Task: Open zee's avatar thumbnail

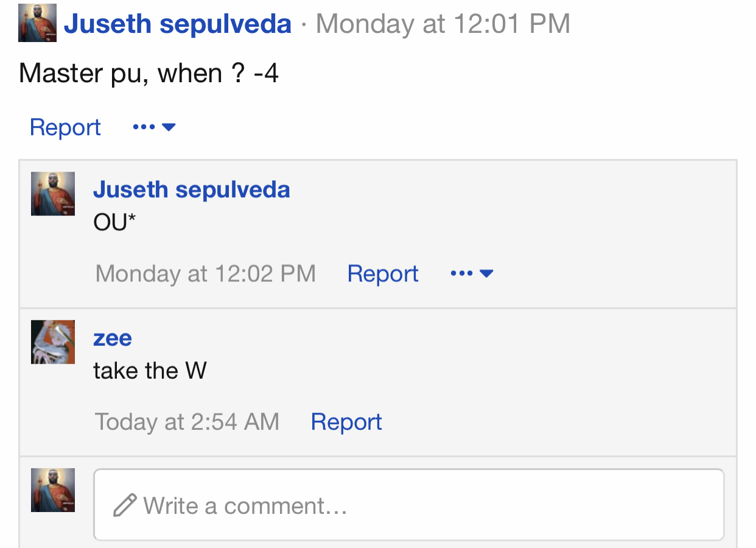Action: click(53, 342)
